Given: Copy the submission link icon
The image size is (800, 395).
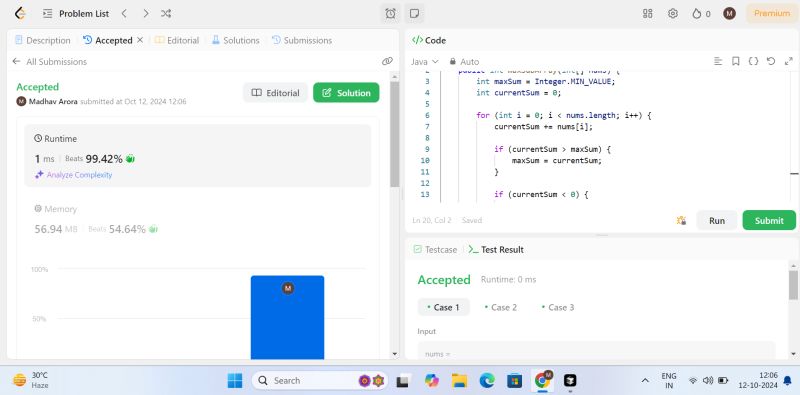Looking at the screenshot, I should click(x=387, y=61).
